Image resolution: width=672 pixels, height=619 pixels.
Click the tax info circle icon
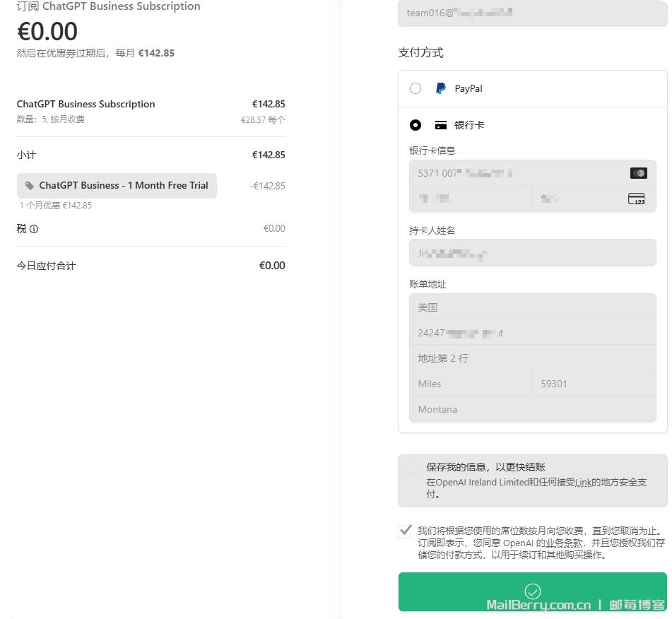(34, 229)
